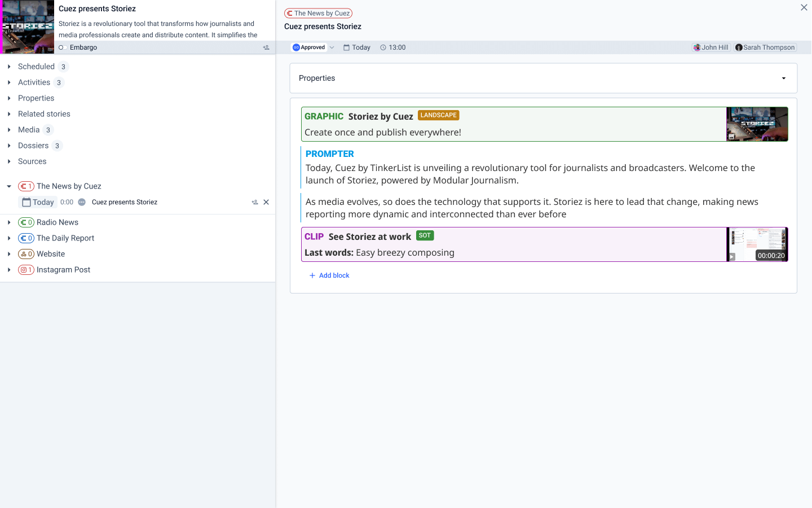Click the Instagram Post badge icon

point(26,270)
